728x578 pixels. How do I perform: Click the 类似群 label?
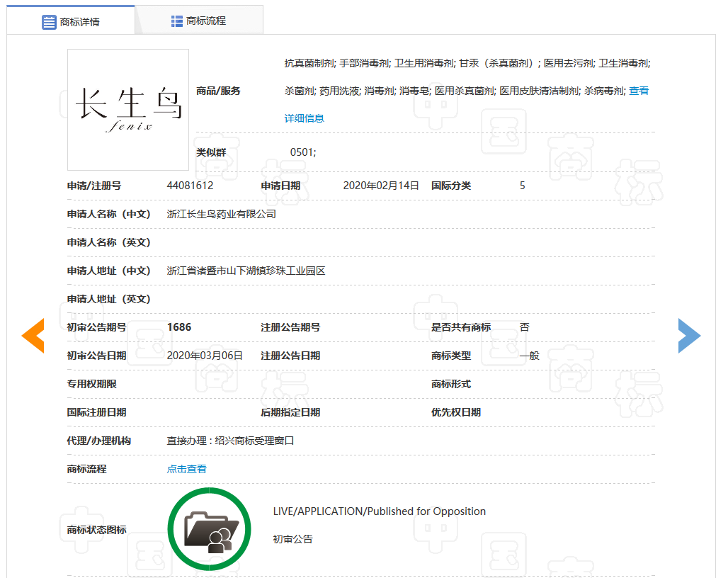point(211,152)
